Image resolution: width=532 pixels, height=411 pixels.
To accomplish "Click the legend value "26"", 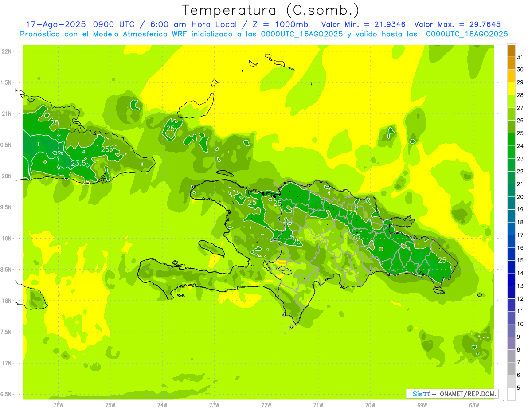I will [x=520, y=120].
